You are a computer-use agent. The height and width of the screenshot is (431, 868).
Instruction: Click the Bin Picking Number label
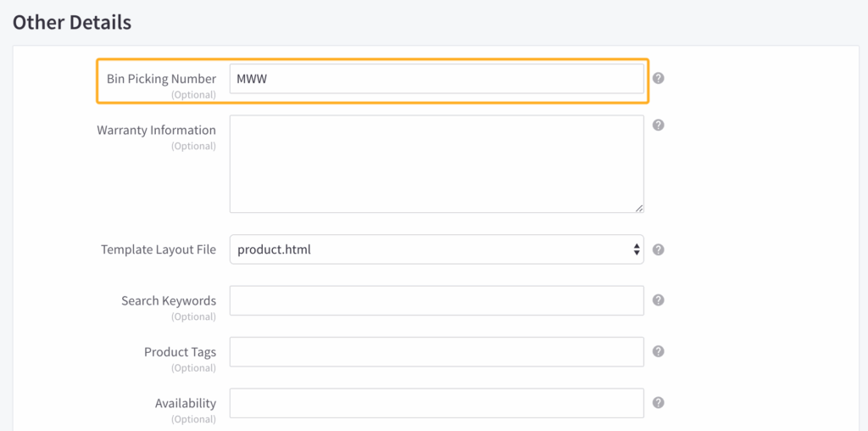pos(161,79)
